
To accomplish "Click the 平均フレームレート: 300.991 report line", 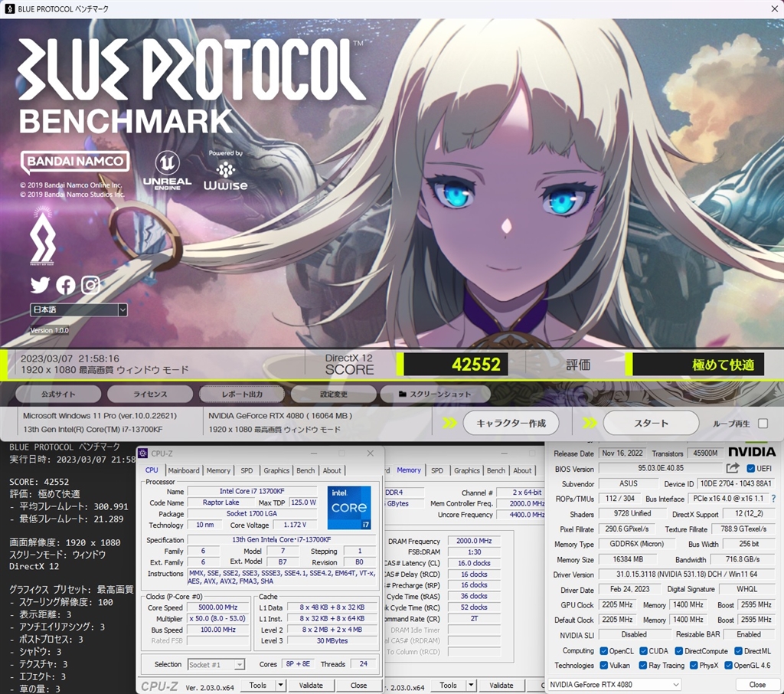I will [x=69, y=507].
